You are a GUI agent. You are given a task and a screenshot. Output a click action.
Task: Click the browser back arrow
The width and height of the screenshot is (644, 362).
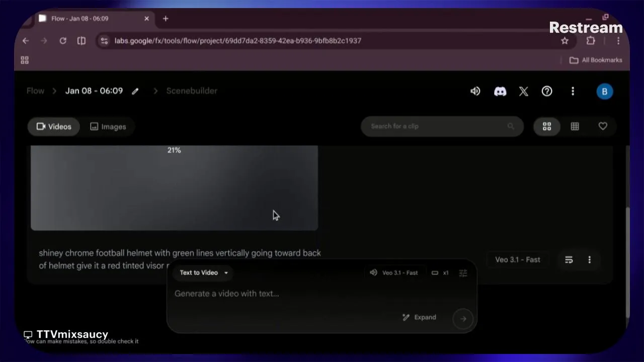pyautogui.click(x=26, y=41)
